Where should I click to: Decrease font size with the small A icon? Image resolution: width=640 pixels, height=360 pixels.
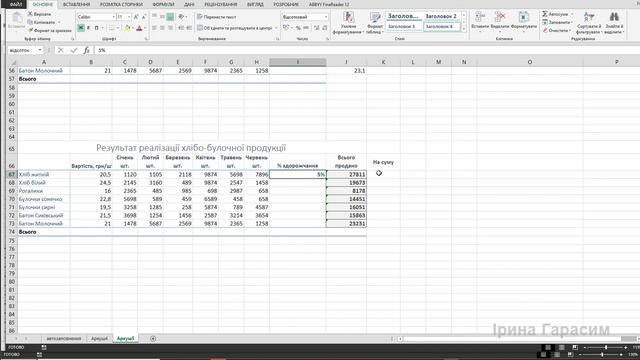pos(144,17)
